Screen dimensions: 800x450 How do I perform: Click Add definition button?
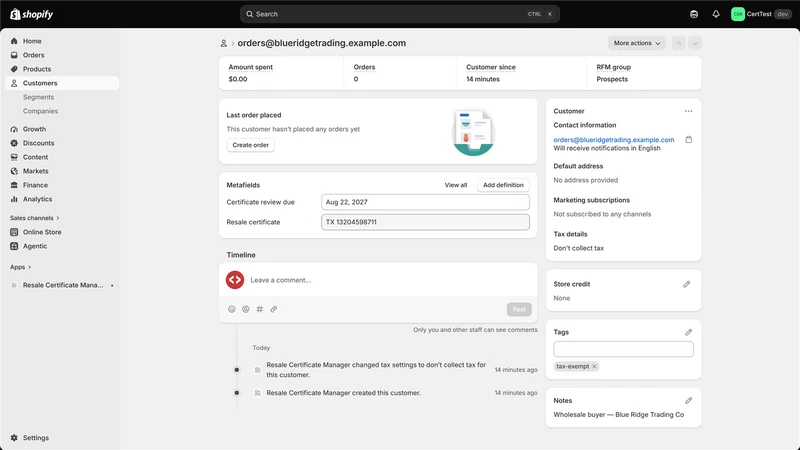[503, 185]
